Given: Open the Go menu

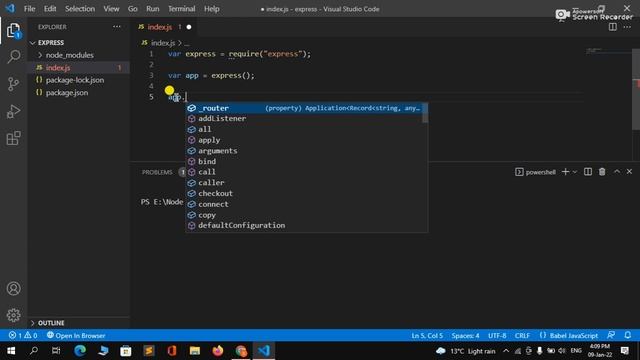Looking at the screenshot, I should [133, 9].
